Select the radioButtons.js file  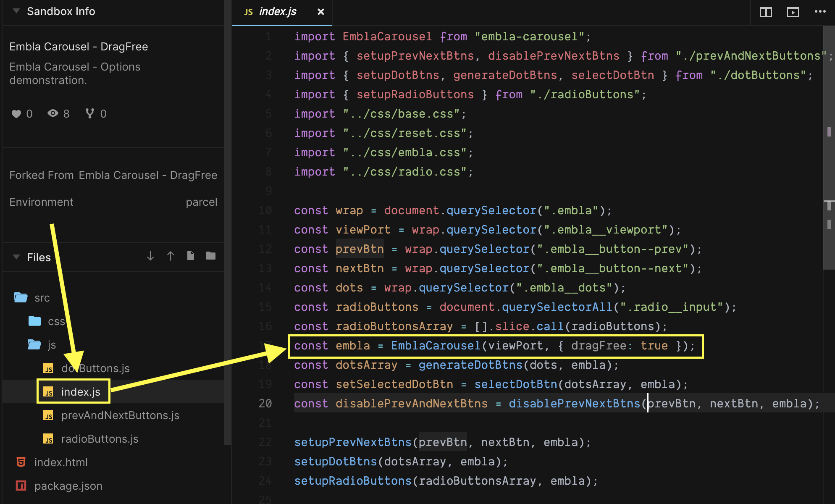[x=100, y=439]
